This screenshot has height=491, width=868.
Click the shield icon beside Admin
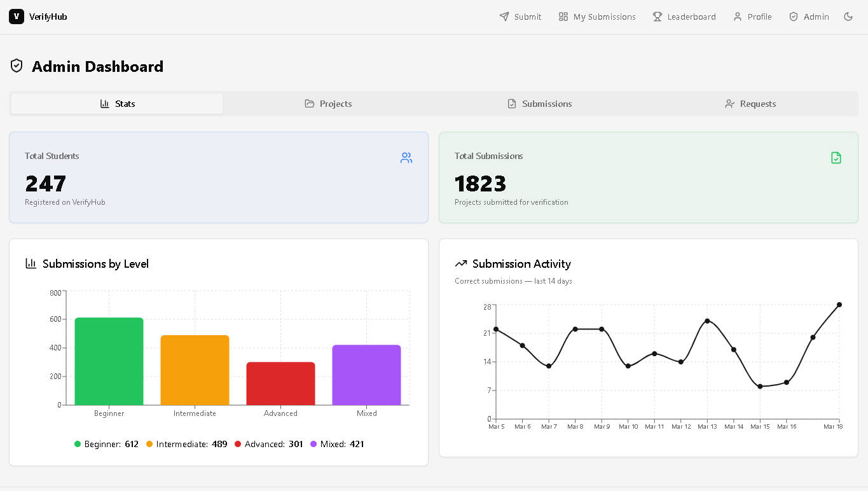(794, 17)
